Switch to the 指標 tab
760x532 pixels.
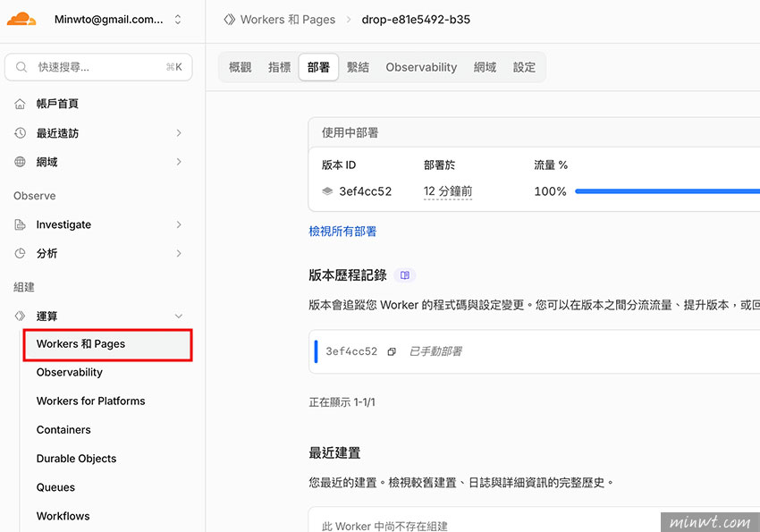tap(279, 67)
